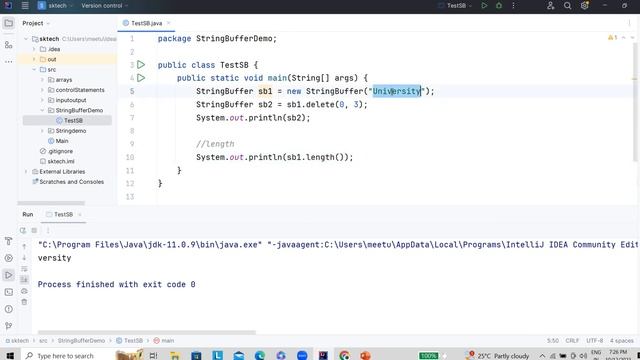The height and width of the screenshot is (360, 640).
Task: Expand External Libraries node
Action: pyautogui.click(x=26, y=171)
